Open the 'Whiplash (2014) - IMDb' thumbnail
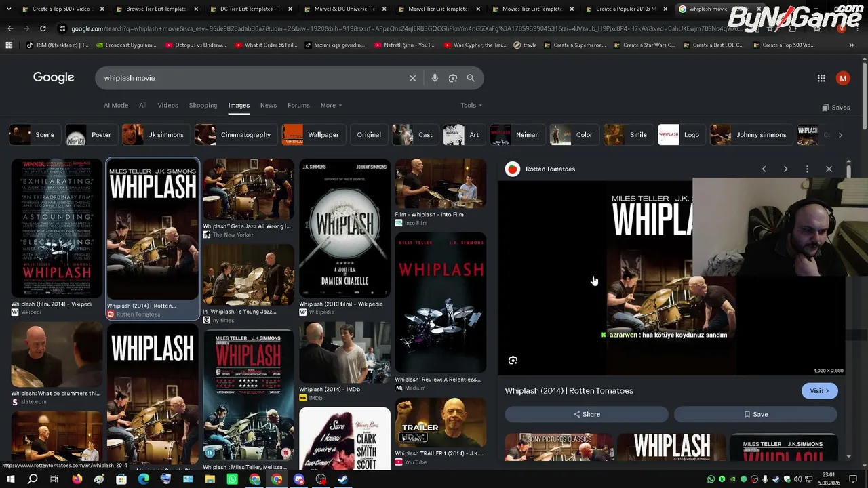This screenshot has height=488, width=868. (x=344, y=352)
